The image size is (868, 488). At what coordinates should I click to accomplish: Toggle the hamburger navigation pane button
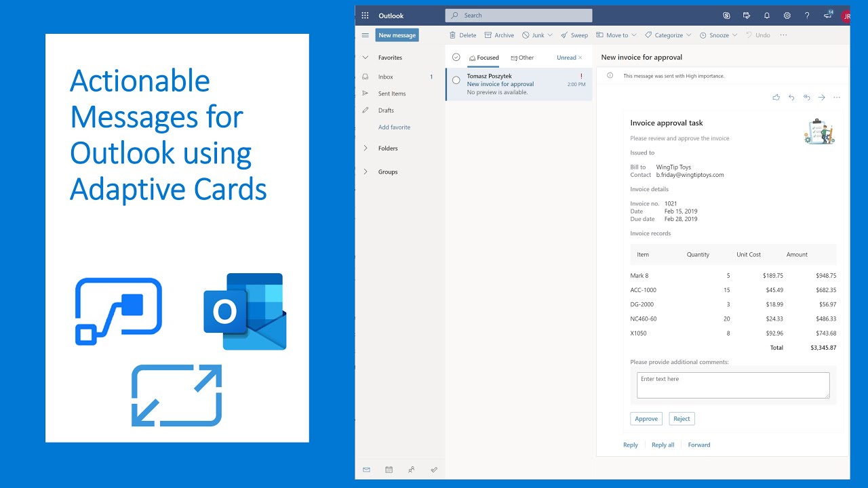366,35
